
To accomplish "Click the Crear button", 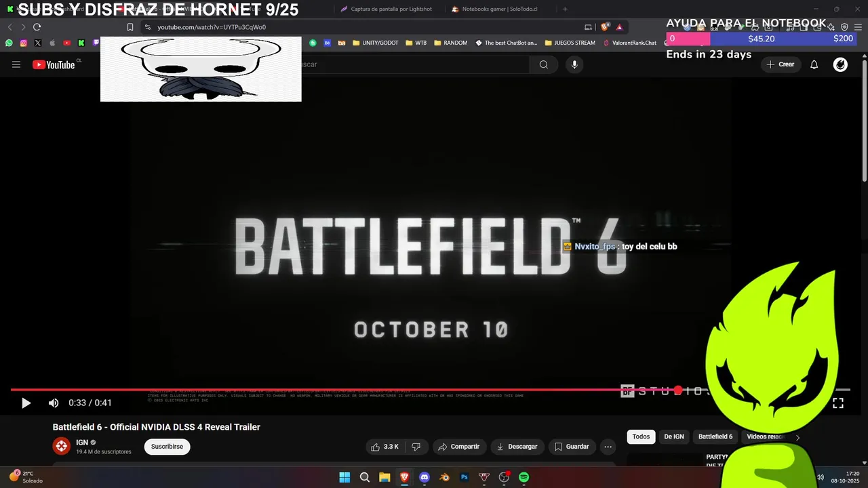I will click(x=781, y=64).
